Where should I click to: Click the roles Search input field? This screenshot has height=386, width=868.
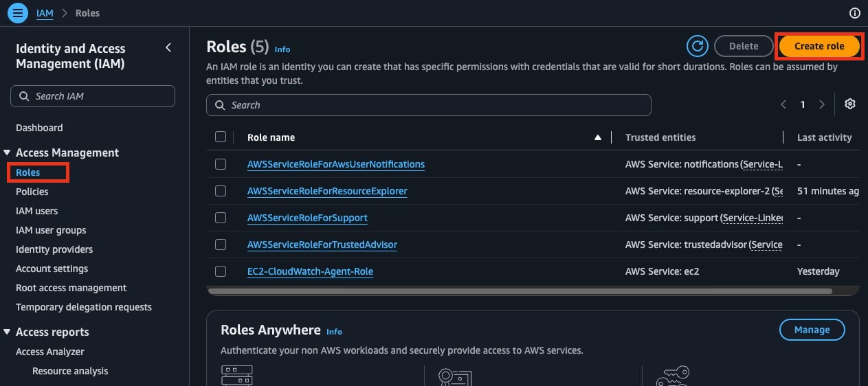429,105
